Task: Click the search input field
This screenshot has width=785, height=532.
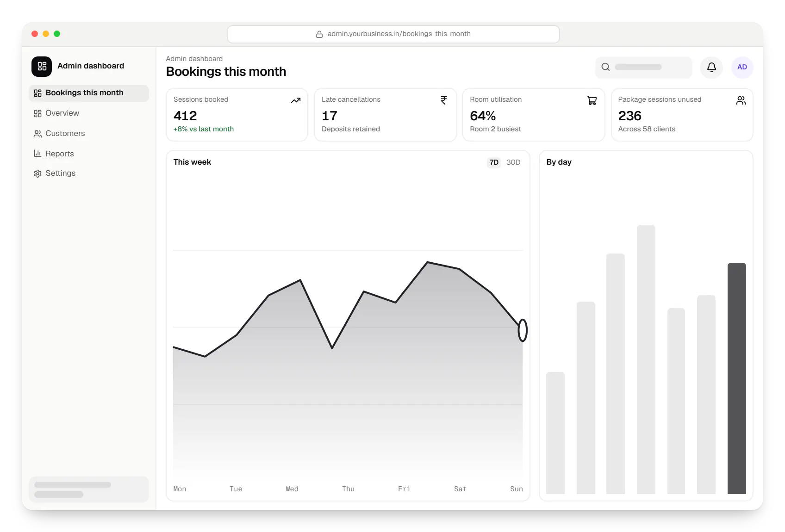Action: point(643,67)
